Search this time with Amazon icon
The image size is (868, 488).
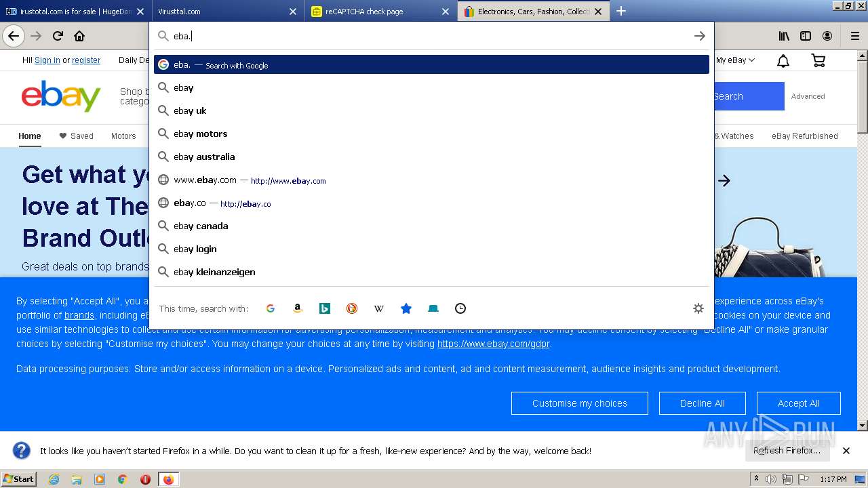point(297,308)
